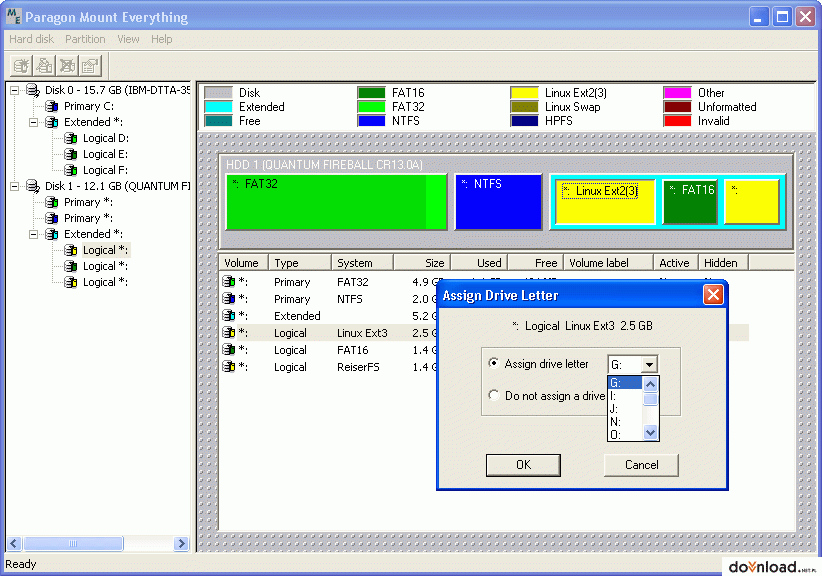This screenshot has height=576, width=822.
Task: Select Extended *: under Disk 0
Action: coord(93,122)
